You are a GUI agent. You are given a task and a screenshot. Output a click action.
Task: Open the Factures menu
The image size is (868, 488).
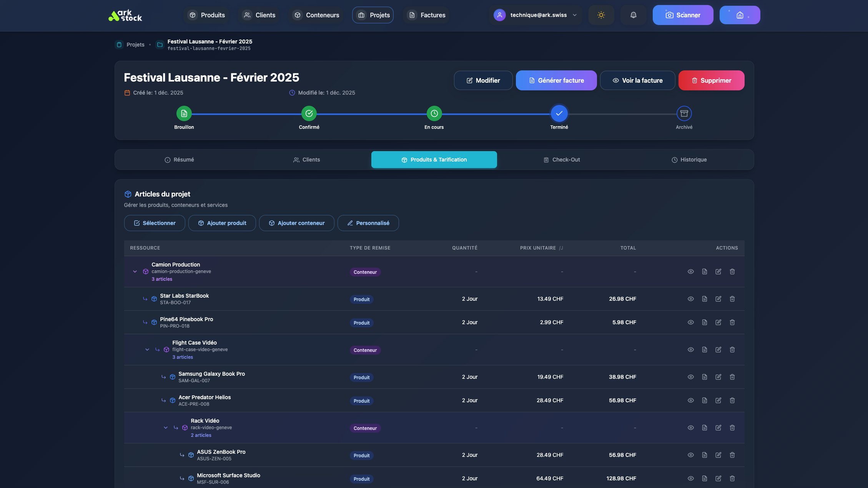point(426,15)
